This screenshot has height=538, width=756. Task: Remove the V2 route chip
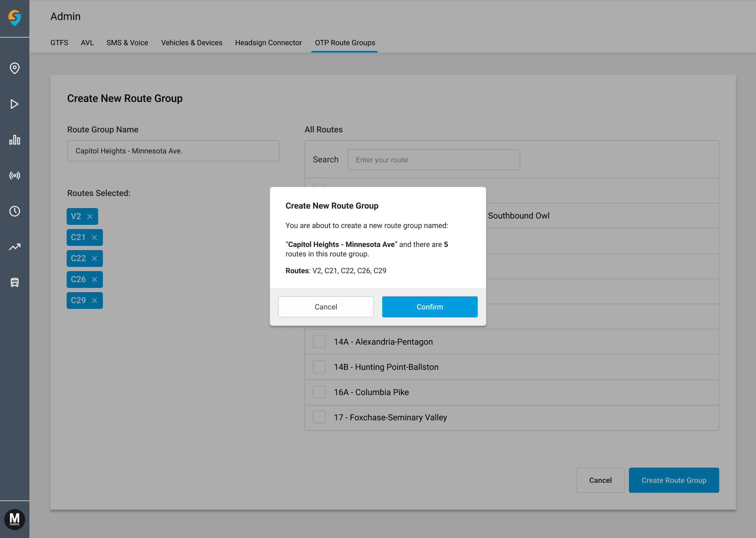[x=90, y=216]
